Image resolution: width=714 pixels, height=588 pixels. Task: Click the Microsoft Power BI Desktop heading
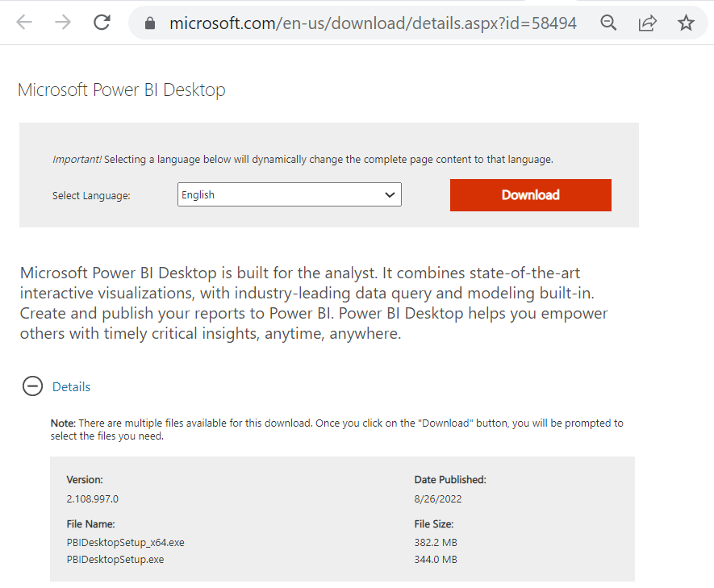tap(122, 90)
